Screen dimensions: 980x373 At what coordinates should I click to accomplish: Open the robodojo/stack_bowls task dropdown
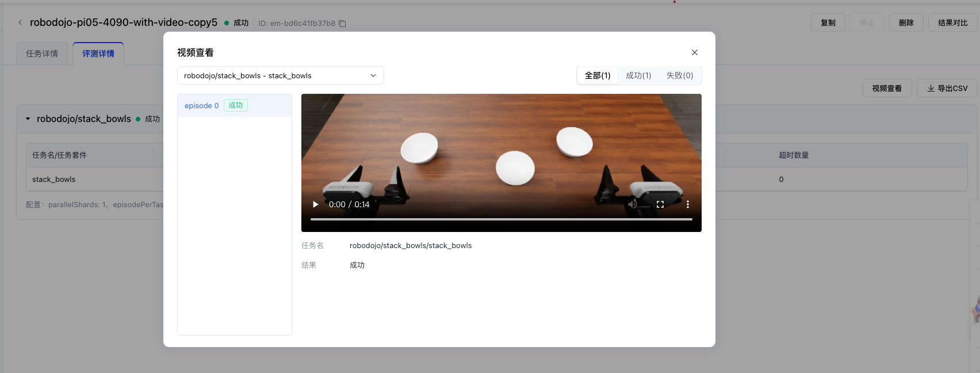[x=281, y=75]
